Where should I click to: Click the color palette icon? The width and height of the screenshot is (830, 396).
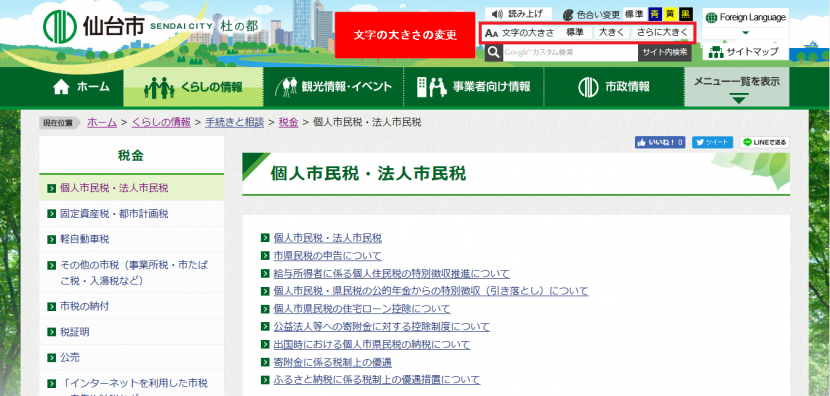[568, 14]
